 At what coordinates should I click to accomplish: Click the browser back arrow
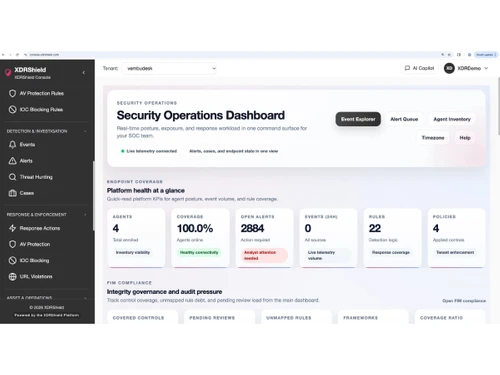click(3, 55)
